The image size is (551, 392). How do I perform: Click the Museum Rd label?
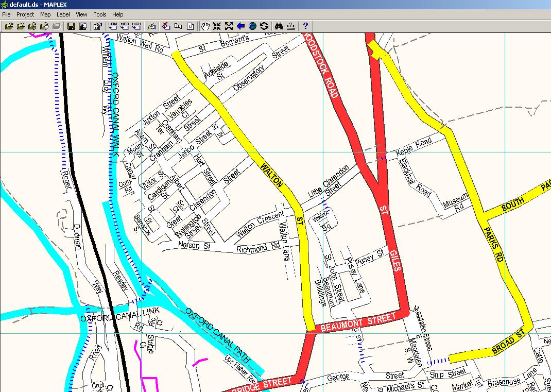(456, 203)
